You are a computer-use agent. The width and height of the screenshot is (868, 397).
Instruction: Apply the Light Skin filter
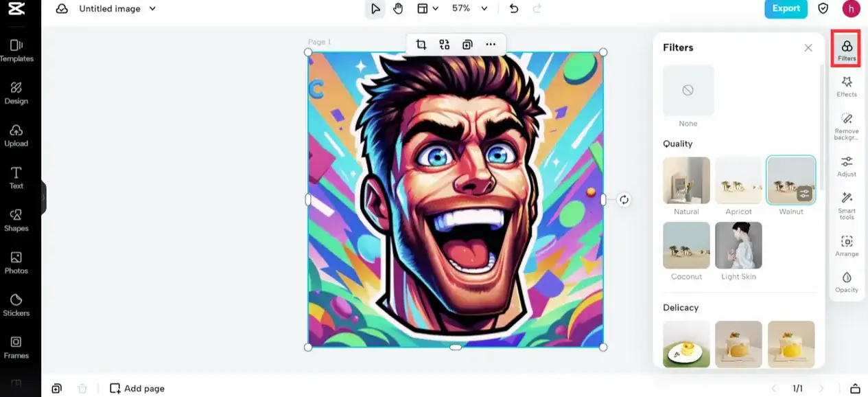738,245
